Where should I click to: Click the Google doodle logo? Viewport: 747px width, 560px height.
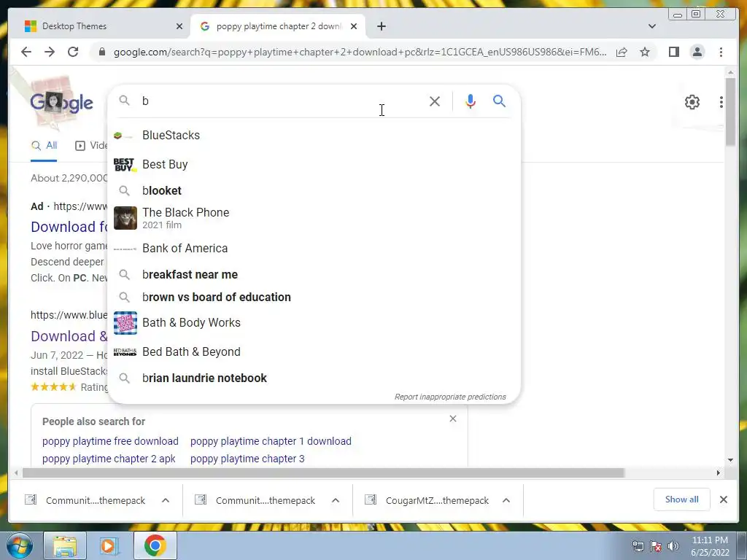tap(61, 102)
